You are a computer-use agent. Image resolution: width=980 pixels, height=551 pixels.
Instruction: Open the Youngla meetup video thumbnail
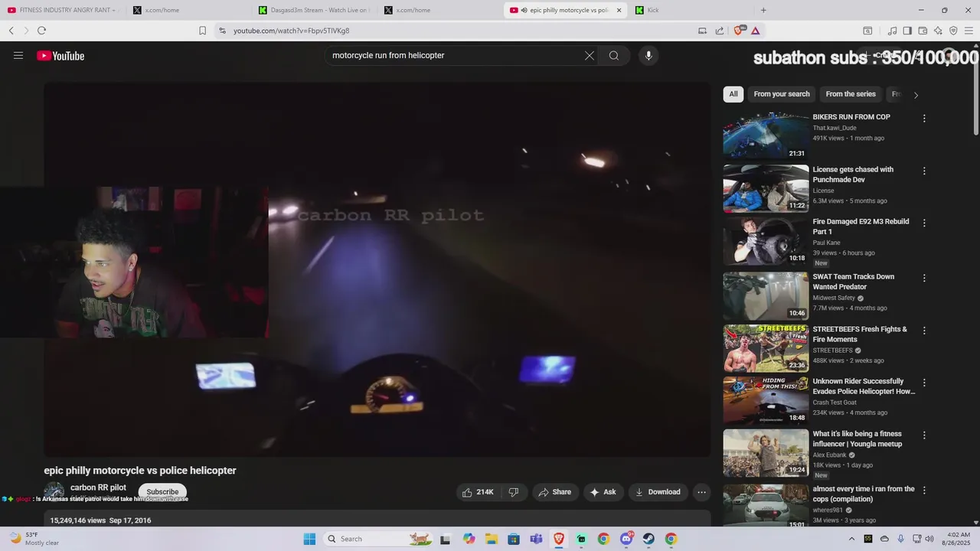point(766,453)
